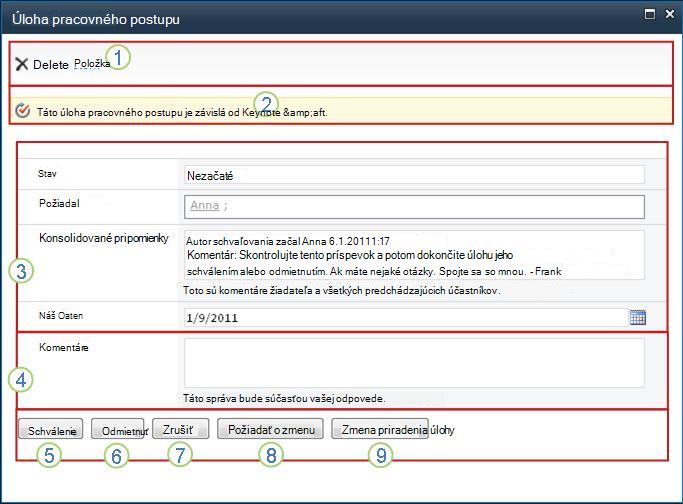The image size is (683, 504).
Task: Click the Odmietnuť button
Action: pyautogui.click(x=118, y=429)
